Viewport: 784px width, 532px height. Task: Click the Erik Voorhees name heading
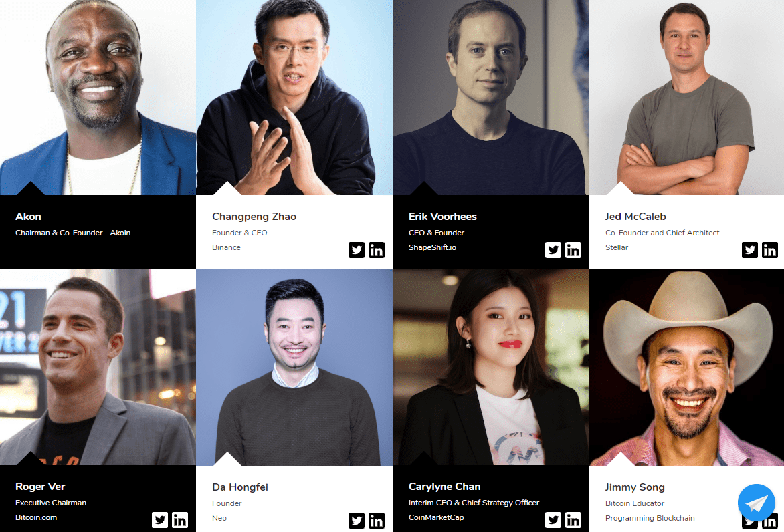pyautogui.click(x=442, y=217)
